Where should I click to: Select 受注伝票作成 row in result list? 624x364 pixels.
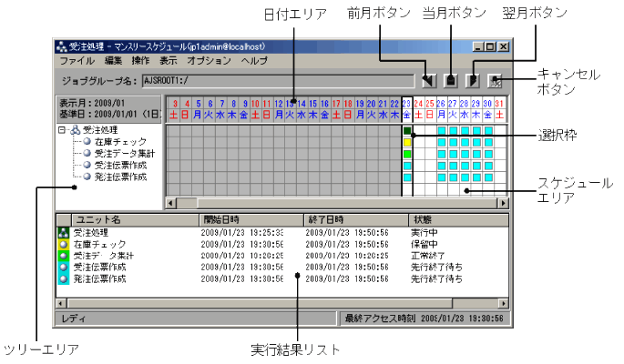[x=282, y=267]
